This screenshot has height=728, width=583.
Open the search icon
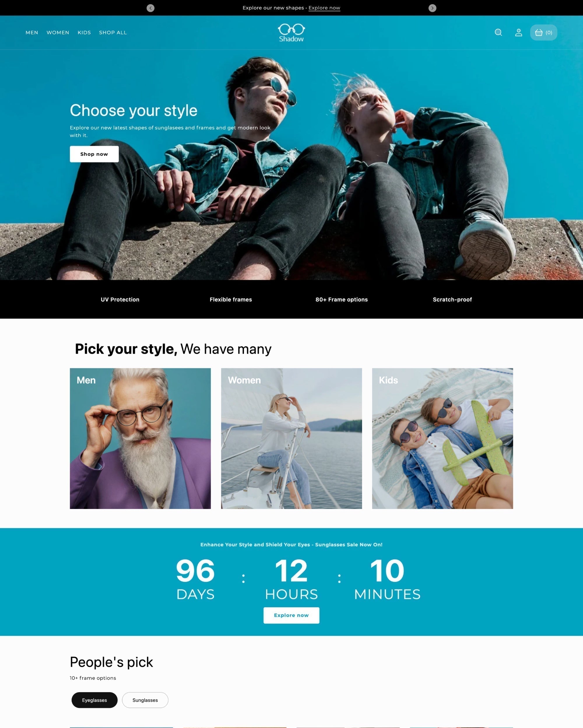[498, 33]
